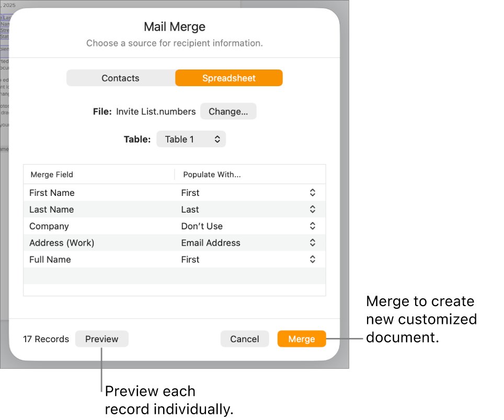Select the Last Name merge field row
Screen dimensions: 504x420
(x=175, y=209)
